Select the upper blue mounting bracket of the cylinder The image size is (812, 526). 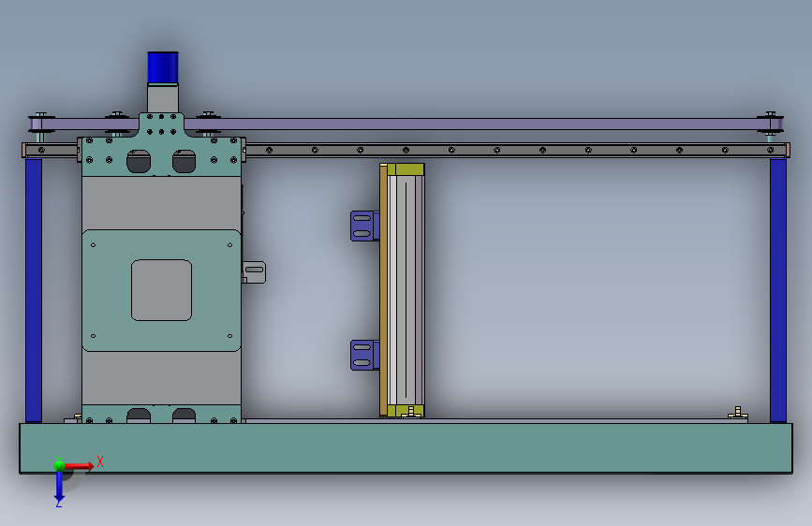pyautogui.click(x=364, y=226)
